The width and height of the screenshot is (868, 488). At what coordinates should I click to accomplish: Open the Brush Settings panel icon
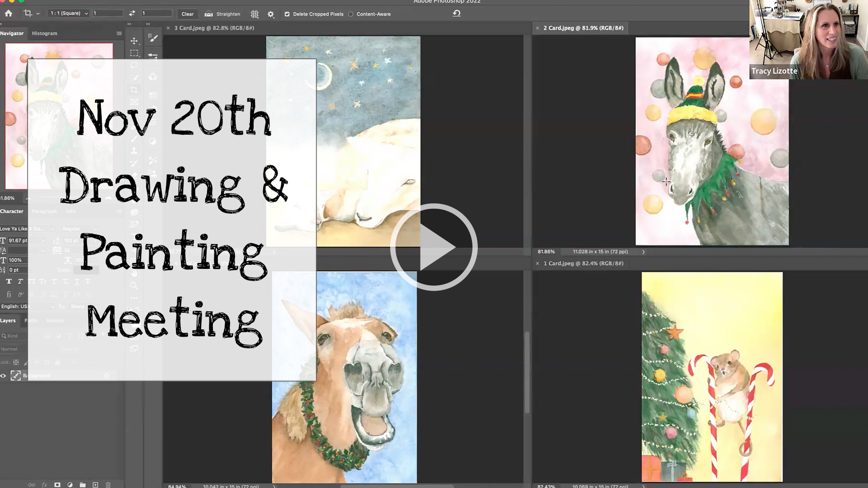point(153,38)
